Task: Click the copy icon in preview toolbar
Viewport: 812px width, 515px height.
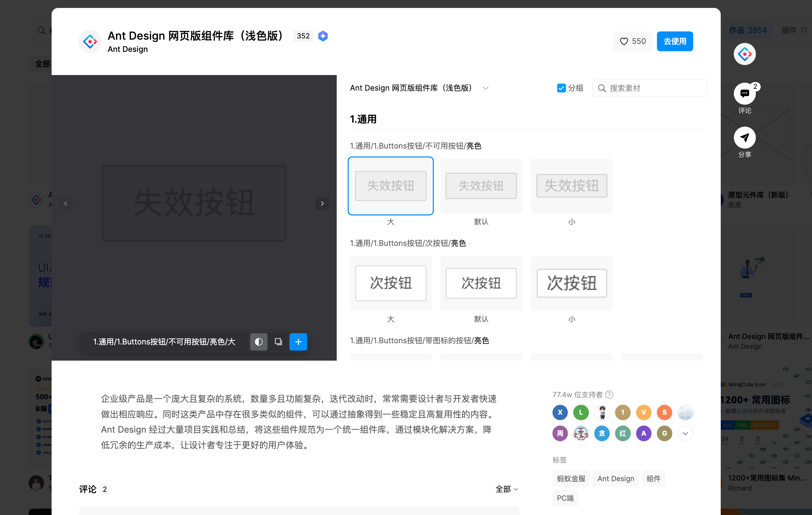Action: click(x=278, y=342)
